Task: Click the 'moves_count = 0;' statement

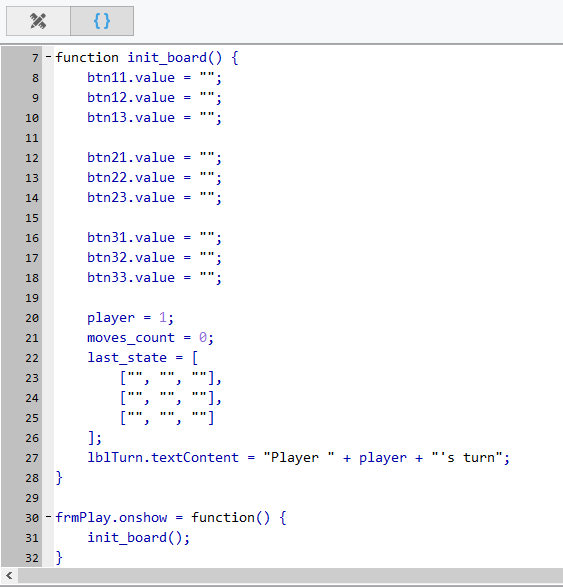Action: [150, 338]
